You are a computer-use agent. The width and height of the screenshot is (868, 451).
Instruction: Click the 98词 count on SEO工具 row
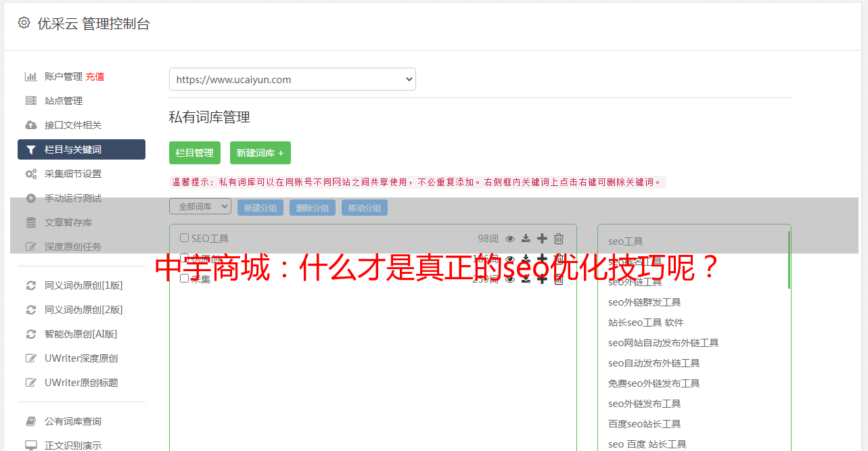coord(488,239)
